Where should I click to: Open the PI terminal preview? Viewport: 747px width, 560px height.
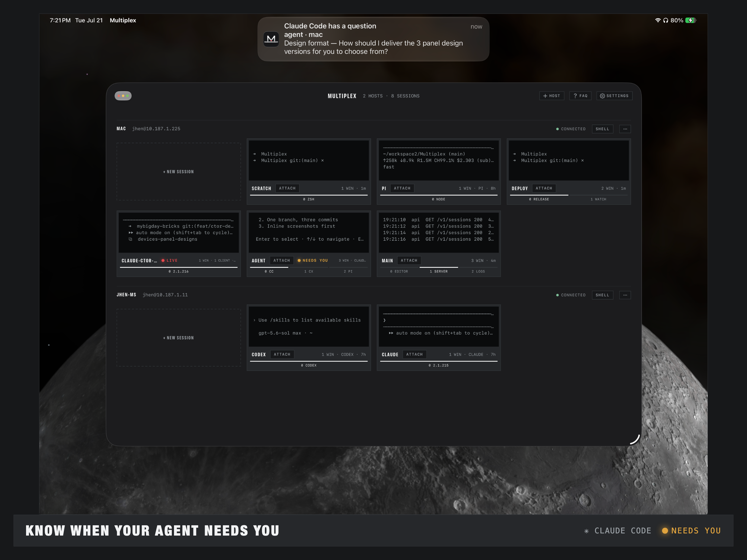coord(439,160)
